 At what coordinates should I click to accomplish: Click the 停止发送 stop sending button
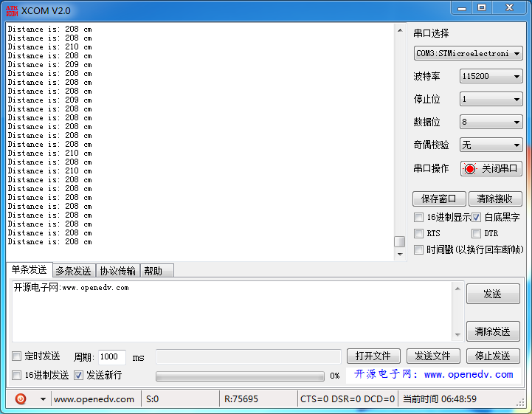tap(493, 356)
